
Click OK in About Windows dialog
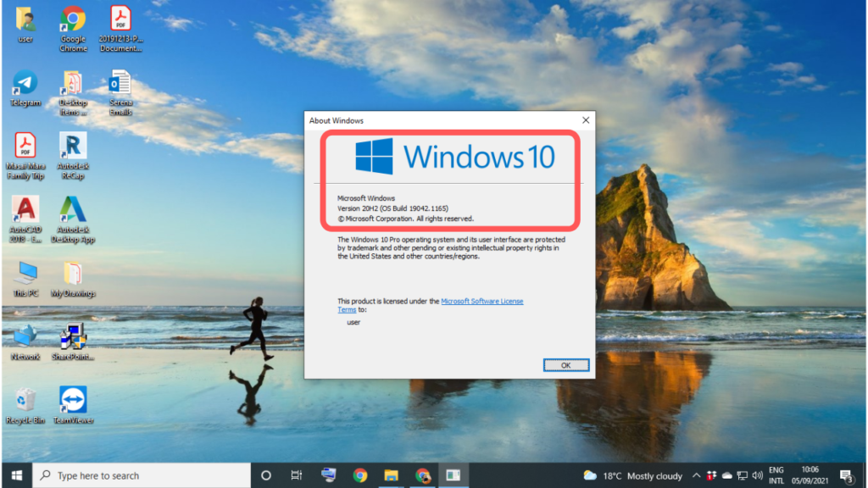click(565, 365)
